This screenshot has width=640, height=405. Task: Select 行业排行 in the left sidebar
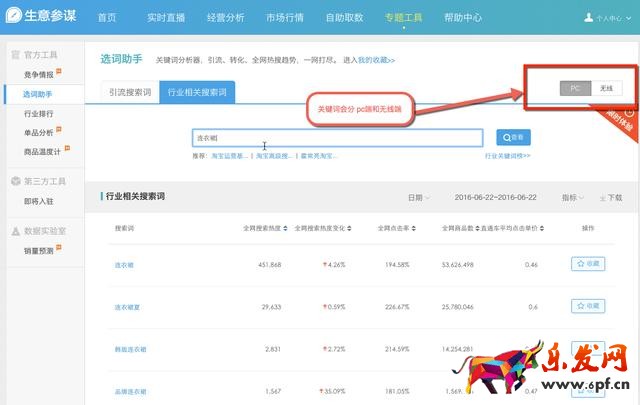click(x=38, y=114)
